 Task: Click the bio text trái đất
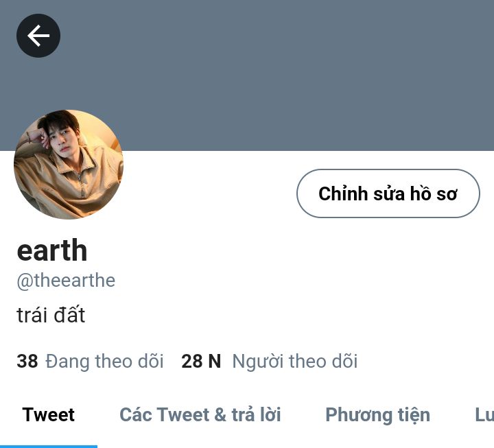coord(51,314)
